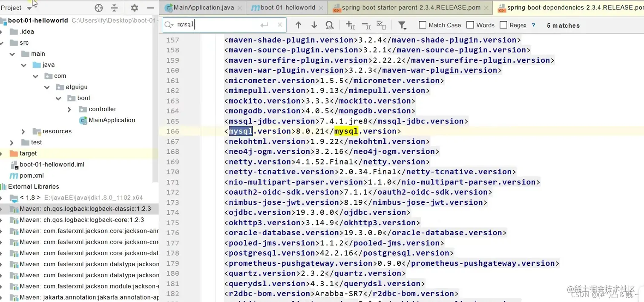Expand the resources folder

click(x=23, y=131)
